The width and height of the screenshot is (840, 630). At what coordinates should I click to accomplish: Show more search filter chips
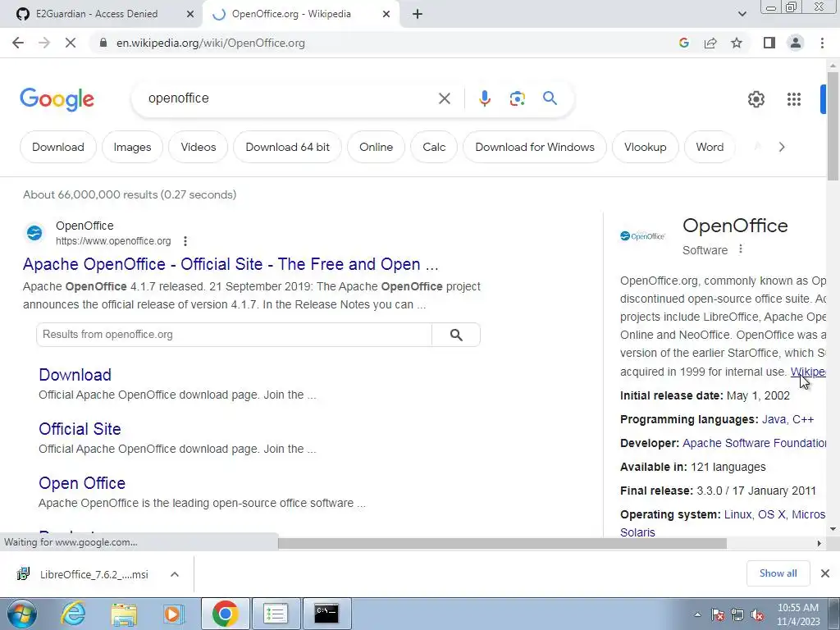tap(782, 147)
